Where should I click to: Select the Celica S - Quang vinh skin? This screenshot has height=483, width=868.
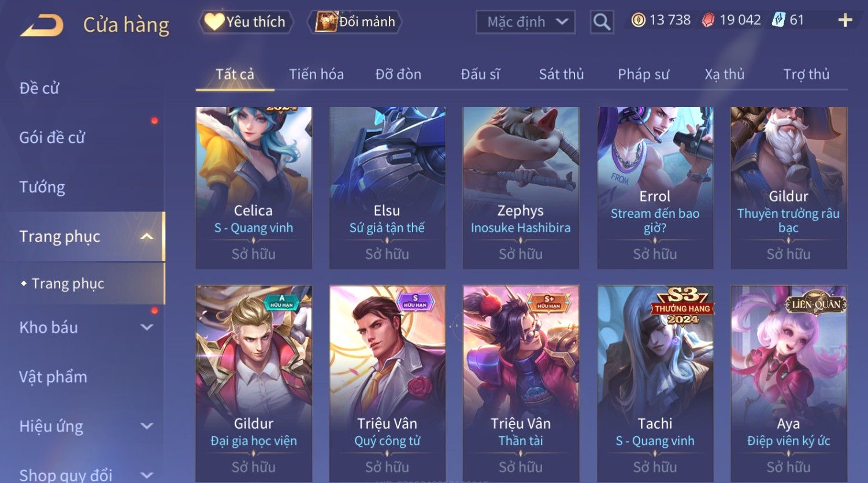(x=254, y=188)
